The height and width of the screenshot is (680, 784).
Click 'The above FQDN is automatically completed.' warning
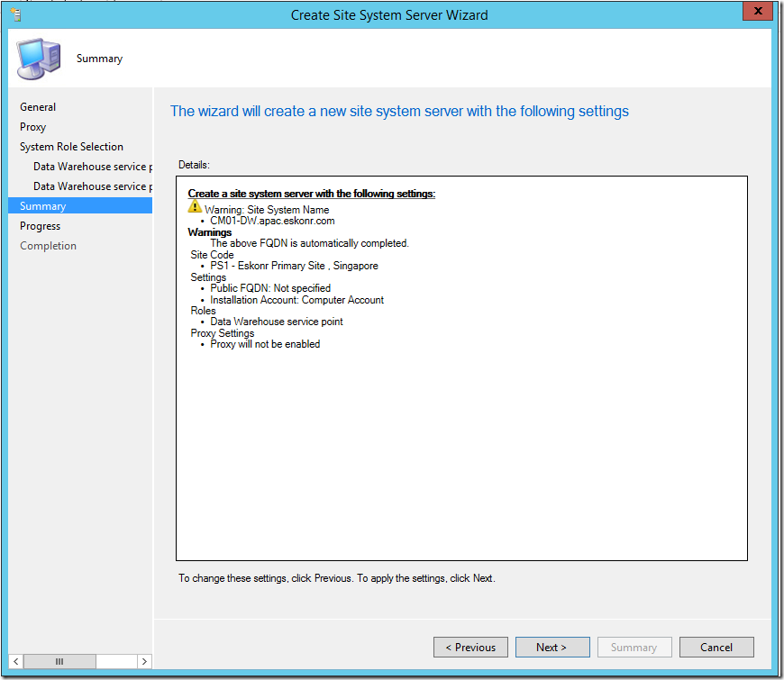pyautogui.click(x=309, y=243)
